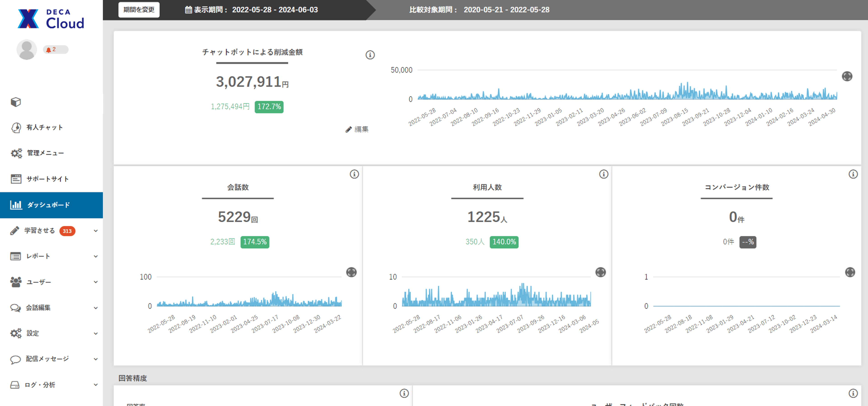
Task: Show info for ユーザーフィードバック回数 card
Action: [853, 393]
